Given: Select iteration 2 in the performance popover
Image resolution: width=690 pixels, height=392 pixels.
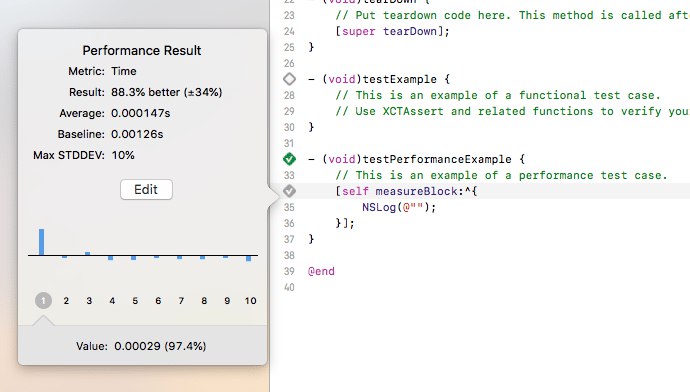Looking at the screenshot, I should tap(66, 300).
